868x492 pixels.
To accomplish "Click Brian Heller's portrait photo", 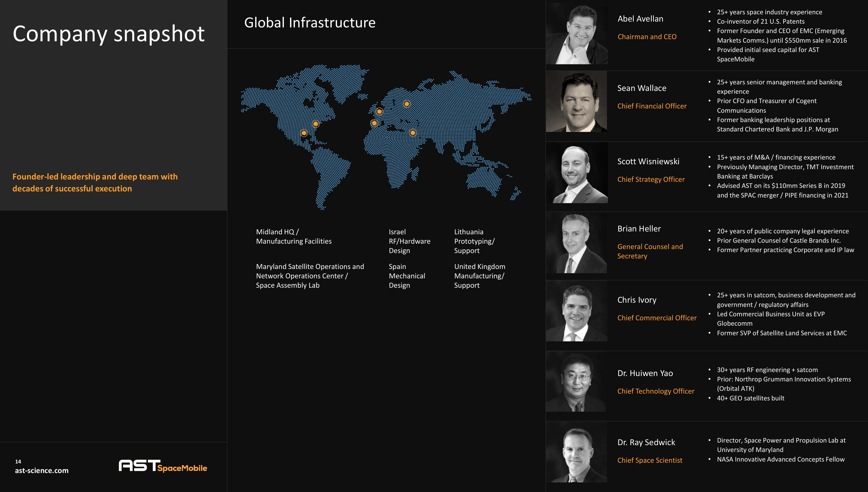I will pyautogui.click(x=577, y=243).
